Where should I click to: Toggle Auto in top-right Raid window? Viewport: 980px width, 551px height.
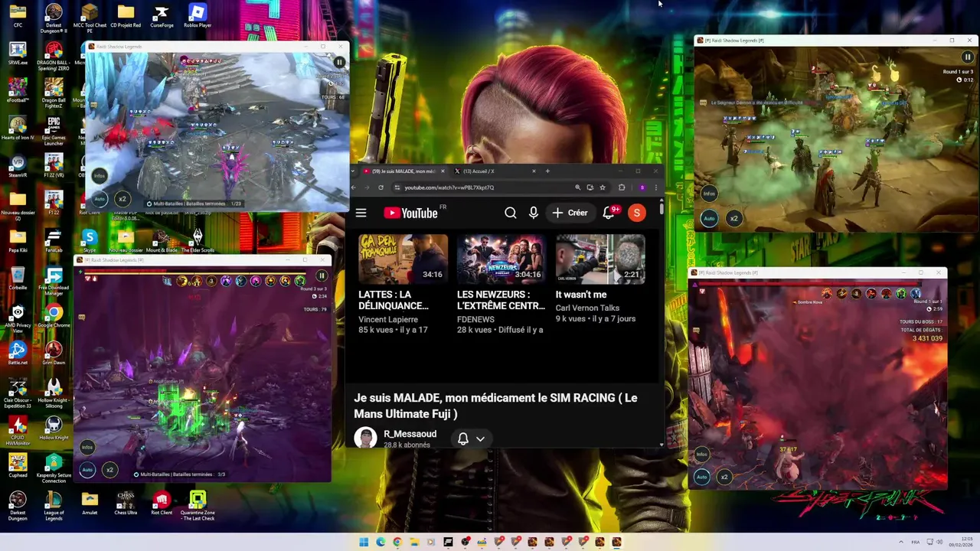click(x=709, y=218)
